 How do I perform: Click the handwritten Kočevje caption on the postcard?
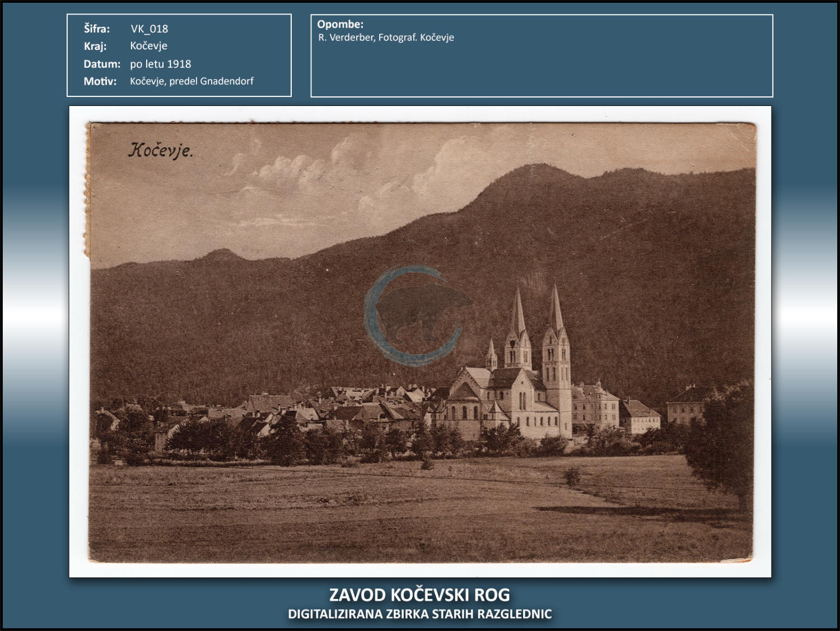[x=160, y=150]
